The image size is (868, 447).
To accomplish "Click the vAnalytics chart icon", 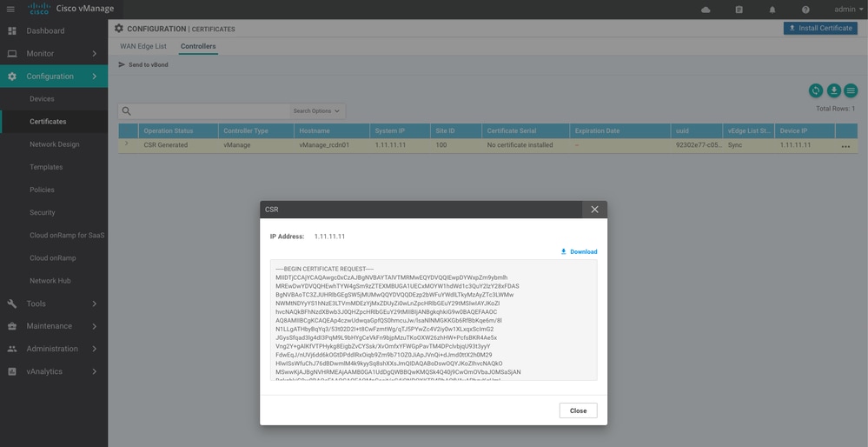I will (11, 371).
